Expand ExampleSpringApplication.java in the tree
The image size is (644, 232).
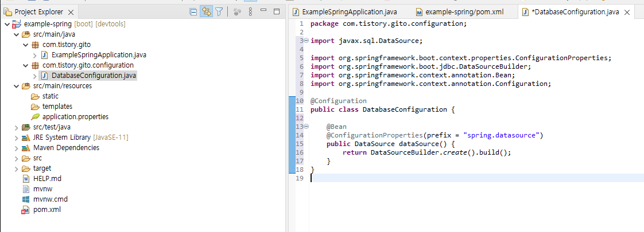(x=35, y=55)
